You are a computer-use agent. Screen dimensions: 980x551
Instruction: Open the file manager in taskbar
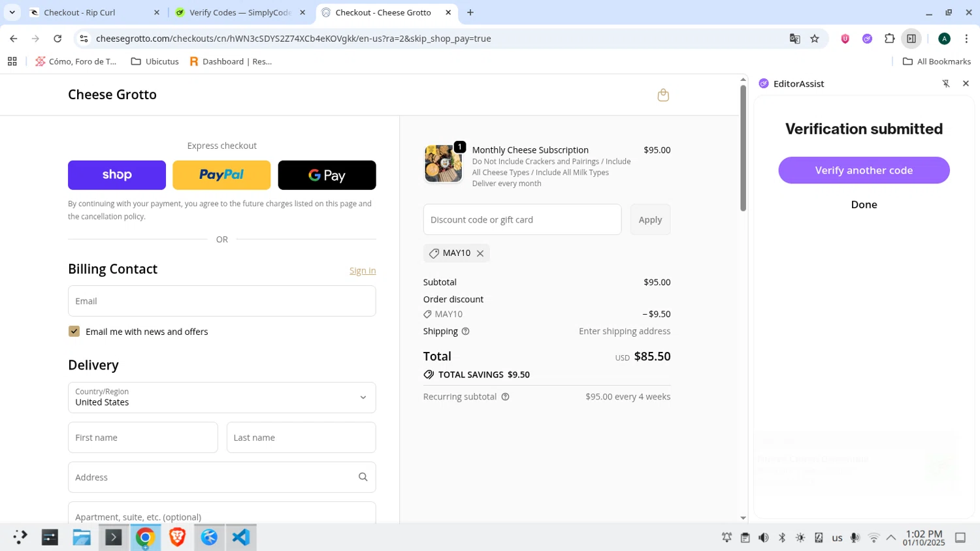coord(82,537)
